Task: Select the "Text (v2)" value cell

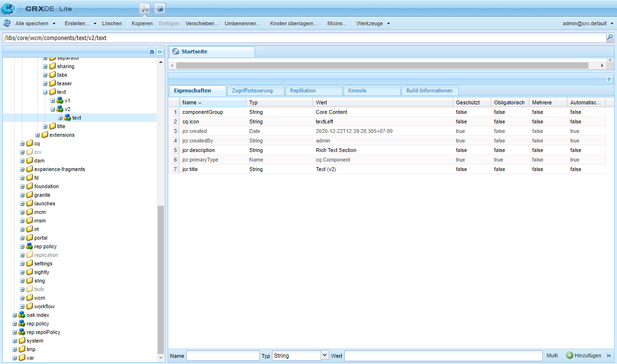Action: click(383, 169)
